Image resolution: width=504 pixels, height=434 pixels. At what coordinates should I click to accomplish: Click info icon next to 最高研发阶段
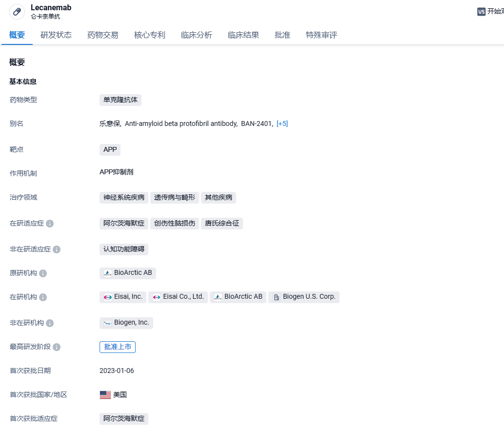tap(57, 347)
